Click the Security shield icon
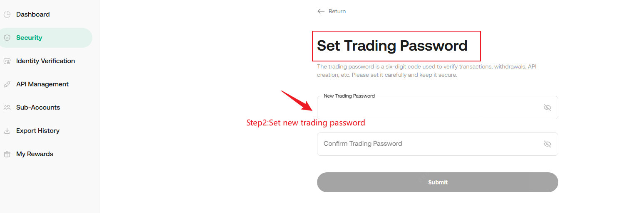The image size is (644, 213). 7,38
